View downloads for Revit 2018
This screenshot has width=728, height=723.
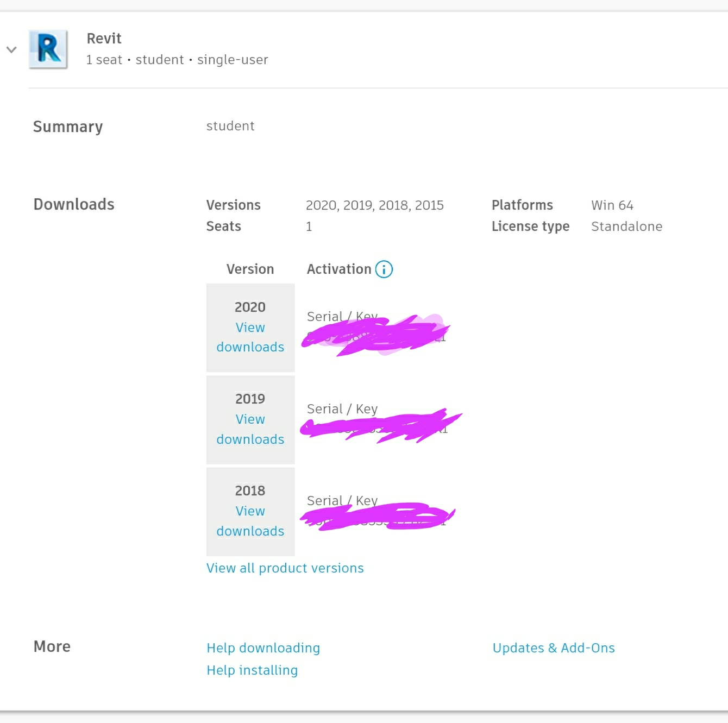point(250,521)
